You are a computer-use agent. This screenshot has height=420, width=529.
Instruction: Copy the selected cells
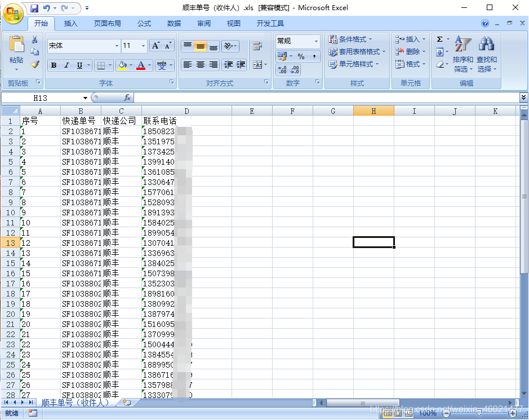point(34,52)
